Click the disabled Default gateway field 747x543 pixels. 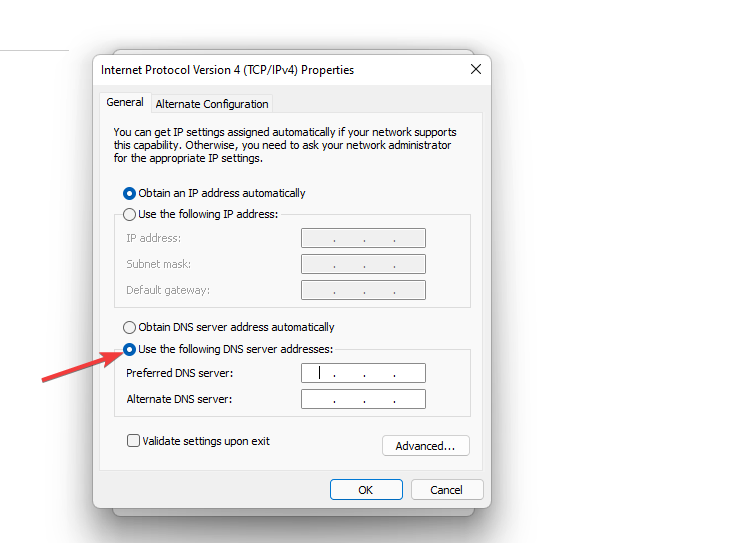363,290
